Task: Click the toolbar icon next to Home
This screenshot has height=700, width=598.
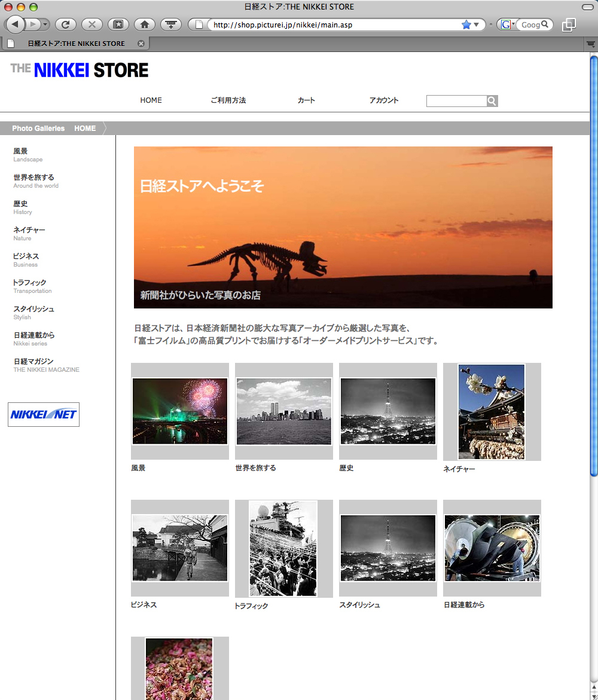Action: point(171,25)
